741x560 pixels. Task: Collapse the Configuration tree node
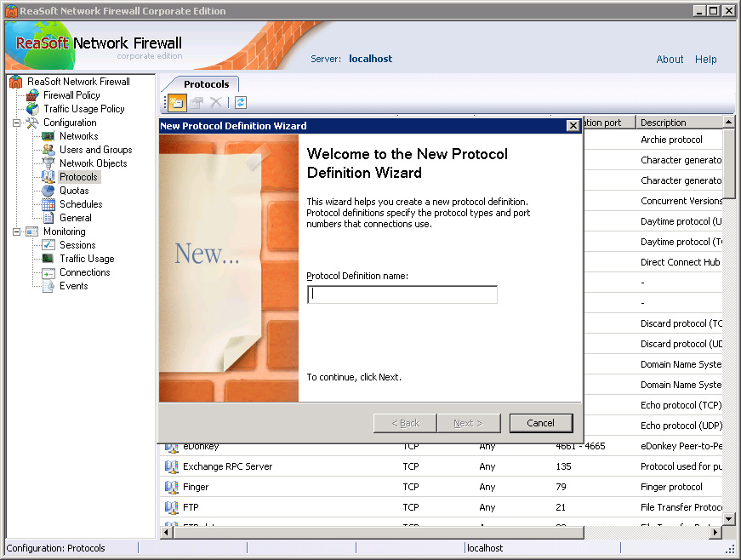[x=16, y=123]
